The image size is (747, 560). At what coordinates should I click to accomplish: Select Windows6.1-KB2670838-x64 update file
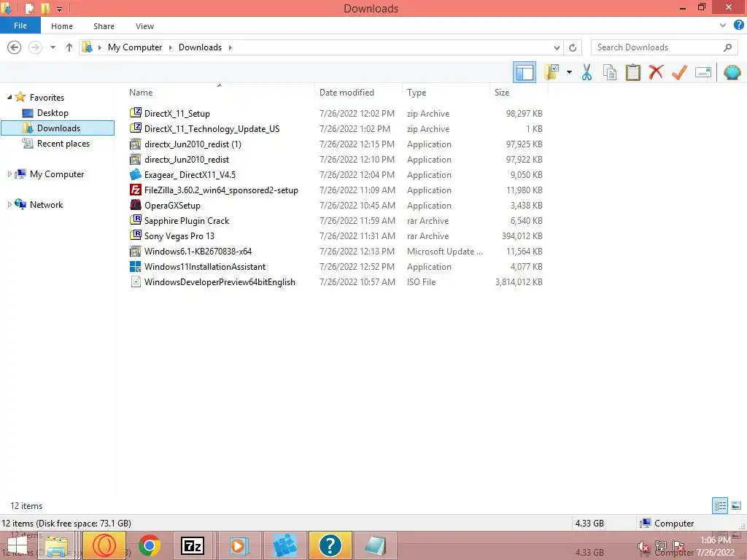[x=198, y=251]
